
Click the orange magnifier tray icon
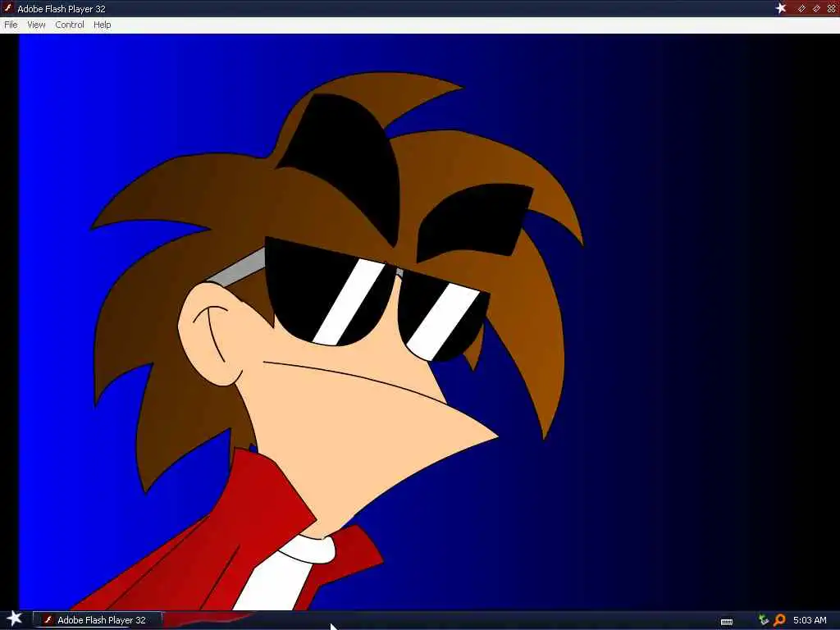click(x=779, y=620)
